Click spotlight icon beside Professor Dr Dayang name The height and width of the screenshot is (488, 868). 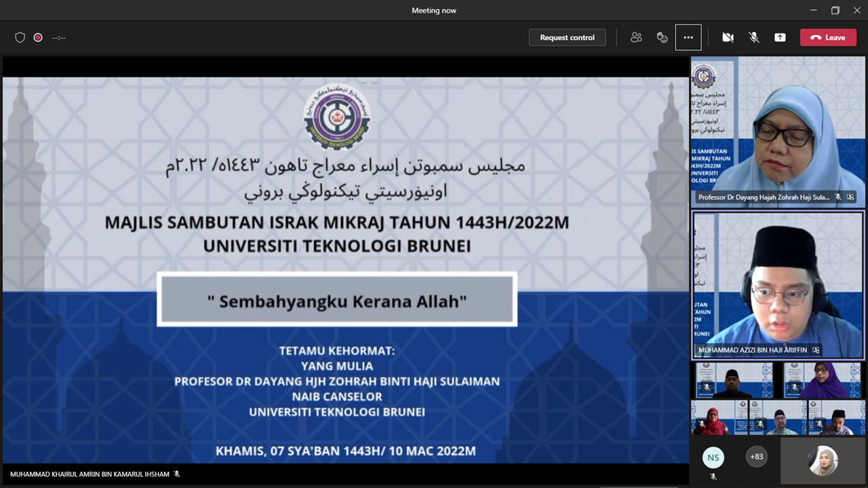click(850, 197)
